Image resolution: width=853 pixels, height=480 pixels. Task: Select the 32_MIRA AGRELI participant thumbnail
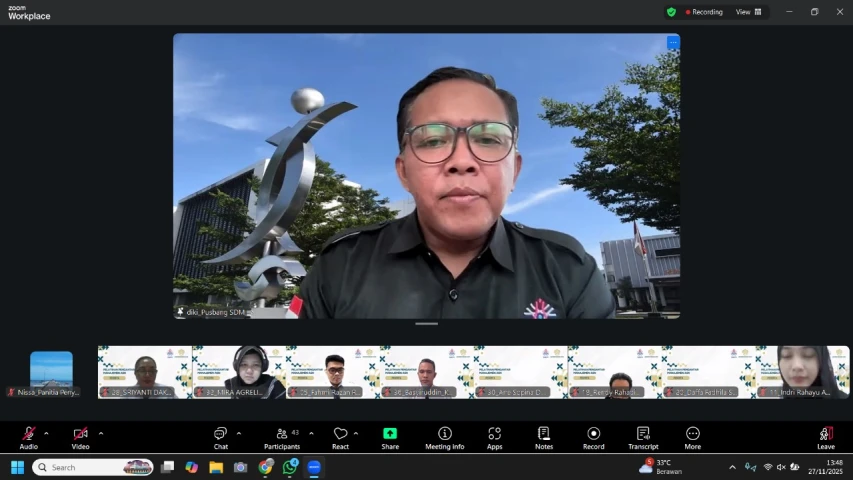(239, 372)
